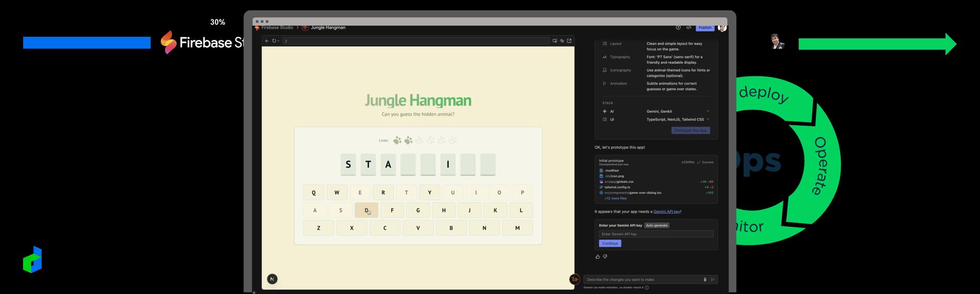The image size is (980, 294).
Task: Guess the letter M on keyboard
Action: coord(518,228)
